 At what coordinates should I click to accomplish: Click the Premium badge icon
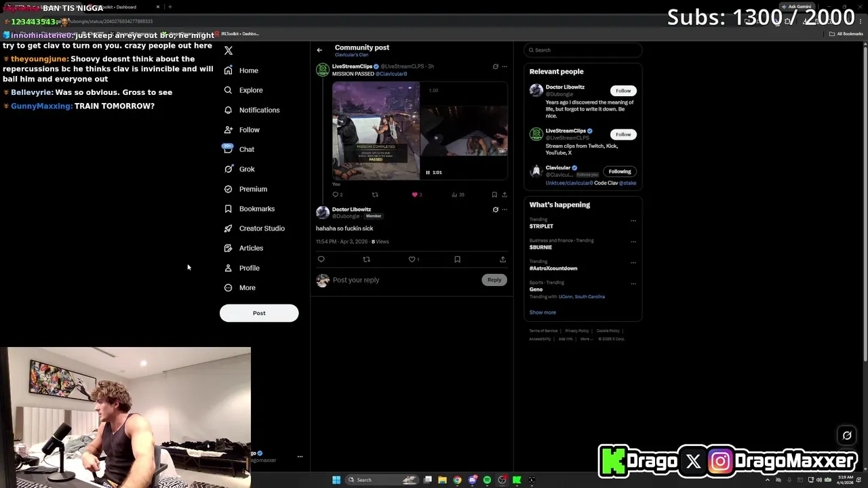click(228, 189)
